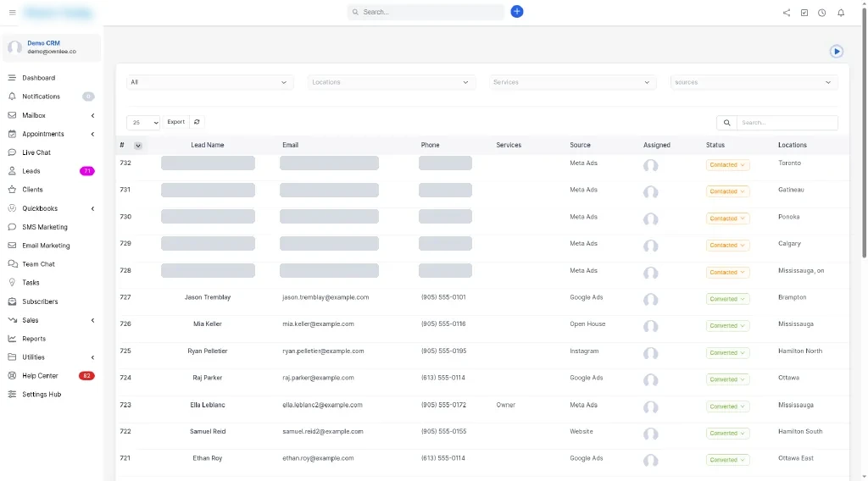Image resolution: width=868 pixels, height=481 pixels.
Task: Open the Services filter dropdown
Action: pyautogui.click(x=572, y=82)
